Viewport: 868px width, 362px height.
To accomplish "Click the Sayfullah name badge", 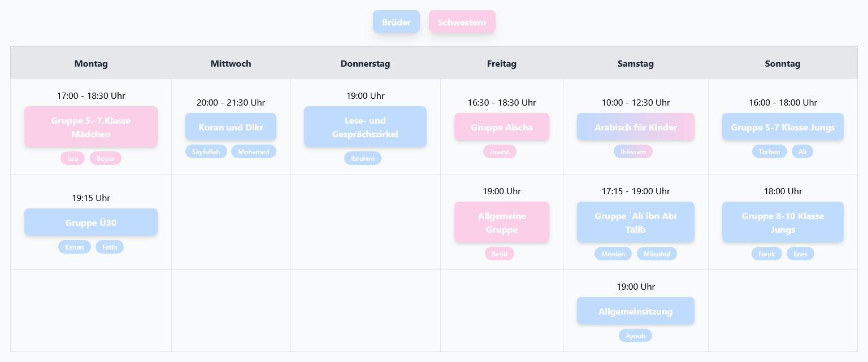I will click(x=206, y=151).
